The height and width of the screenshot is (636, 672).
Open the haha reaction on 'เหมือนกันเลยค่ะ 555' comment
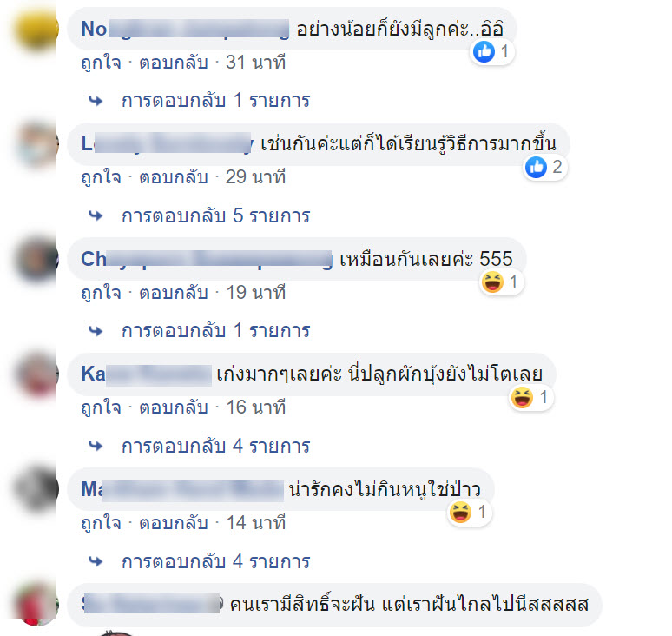point(492,282)
